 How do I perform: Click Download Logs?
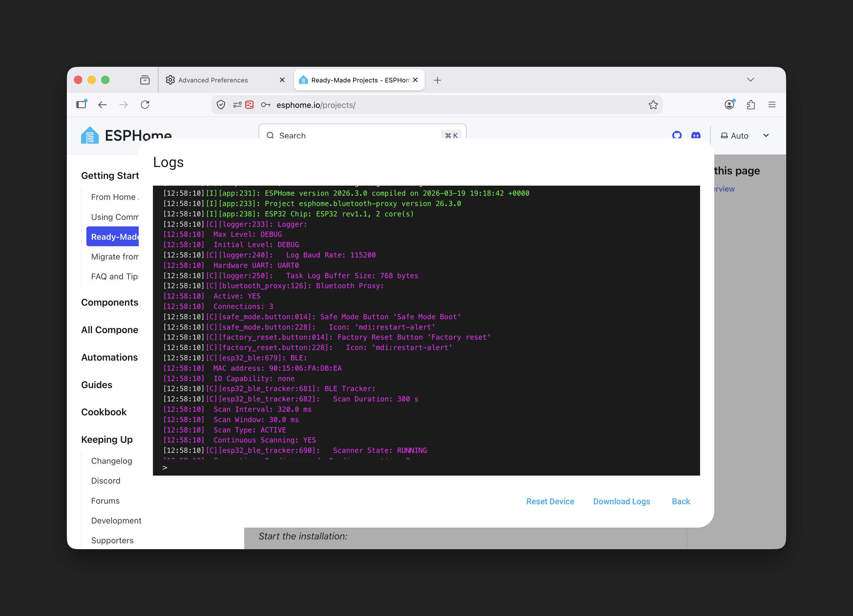[621, 501]
